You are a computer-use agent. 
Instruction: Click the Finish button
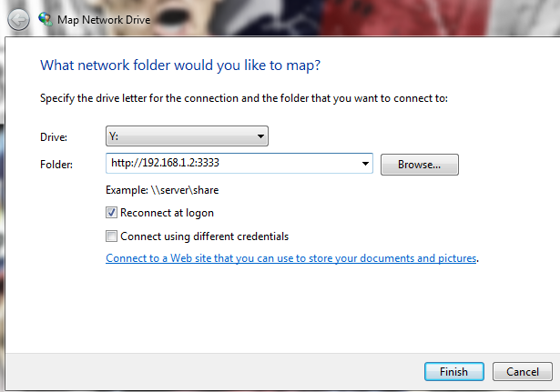point(453,371)
